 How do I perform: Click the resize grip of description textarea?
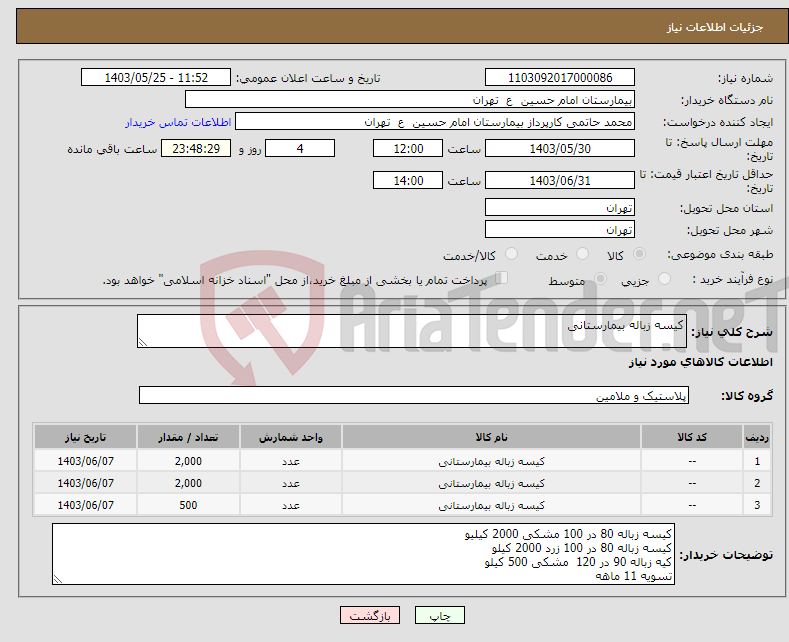tap(143, 342)
